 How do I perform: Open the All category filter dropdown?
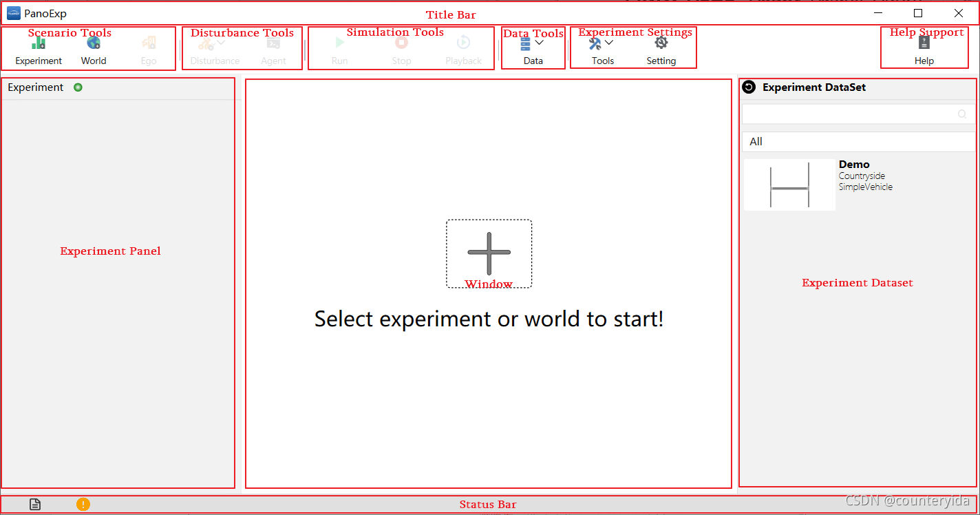[859, 142]
